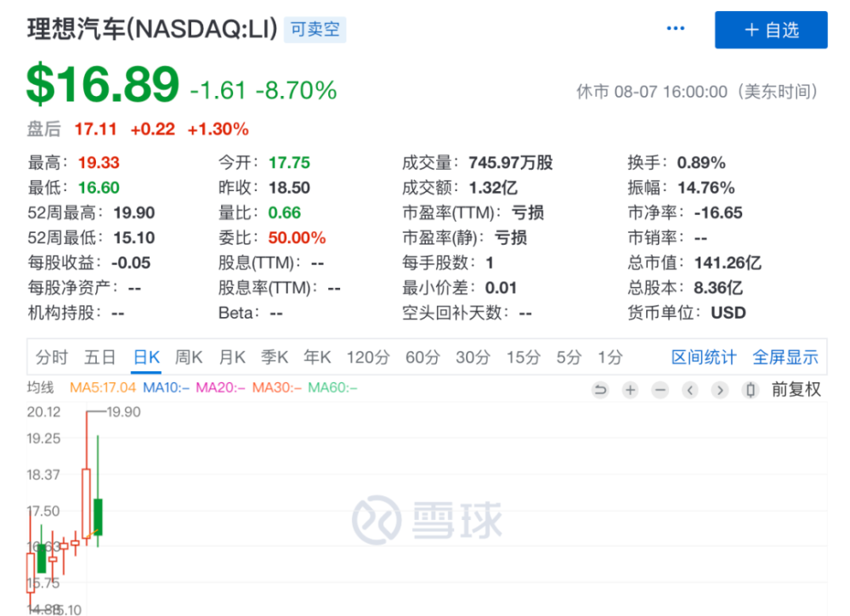The width and height of the screenshot is (850, 616).
Task: Select the 月K chart tab
Action: click(x=232, y=358)
